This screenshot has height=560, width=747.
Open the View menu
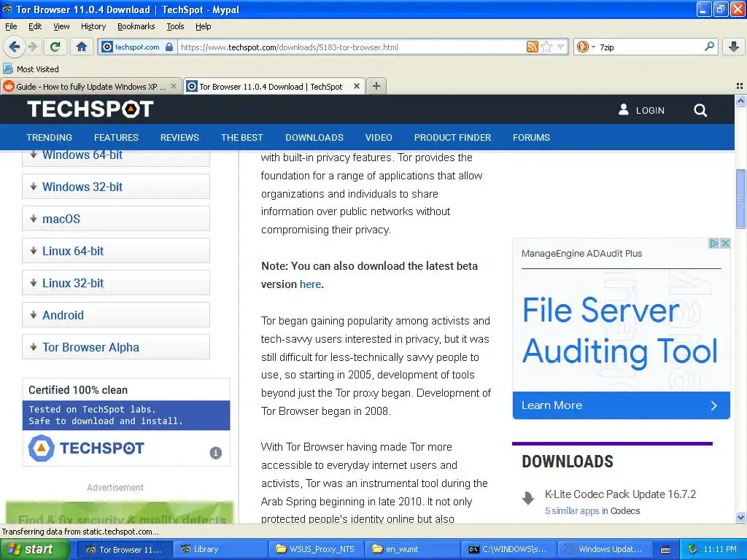point(61,26)
